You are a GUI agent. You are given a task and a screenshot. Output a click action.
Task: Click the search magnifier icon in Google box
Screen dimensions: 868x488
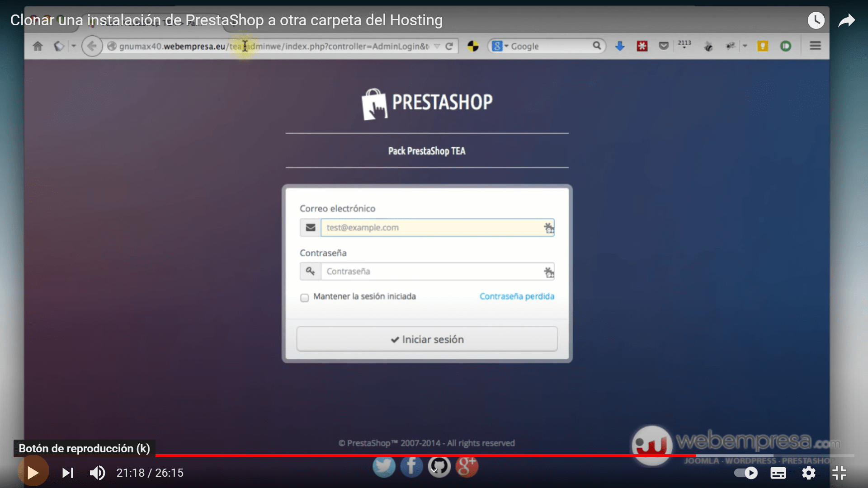click(597, 46)
